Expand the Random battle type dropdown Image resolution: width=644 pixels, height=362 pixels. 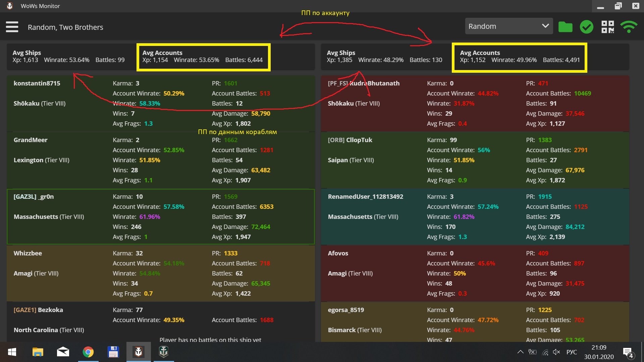[503, 26]
